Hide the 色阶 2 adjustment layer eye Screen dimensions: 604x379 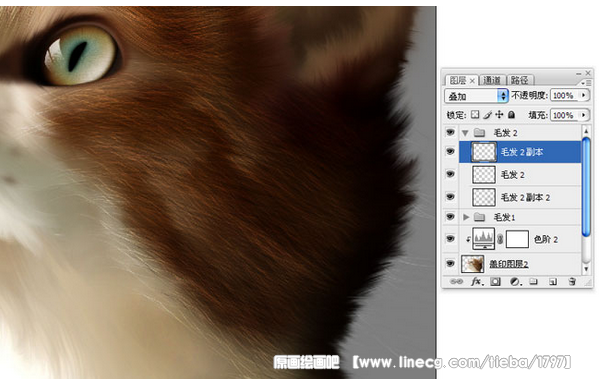(x=450, y=239)
